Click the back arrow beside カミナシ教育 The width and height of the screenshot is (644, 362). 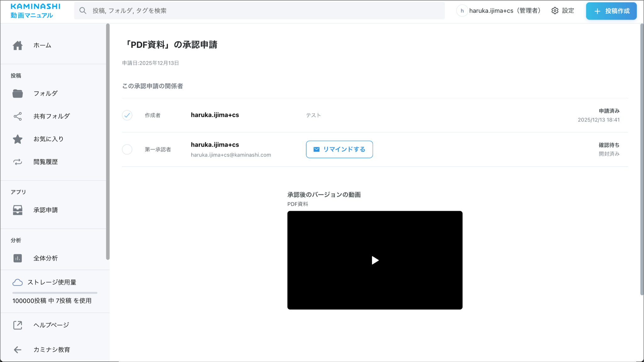click(x=18, y=350)
